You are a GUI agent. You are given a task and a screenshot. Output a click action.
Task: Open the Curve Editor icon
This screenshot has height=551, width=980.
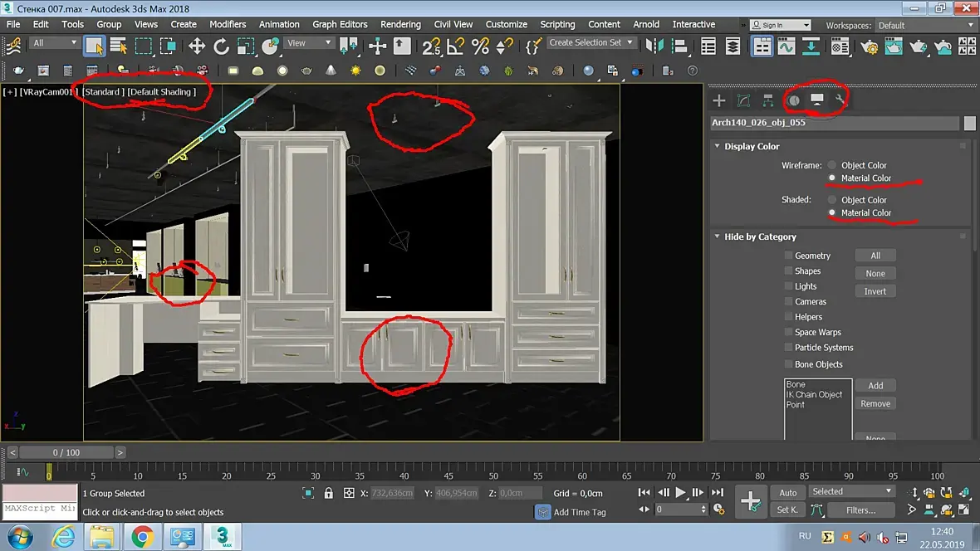(x=786, y=46)
